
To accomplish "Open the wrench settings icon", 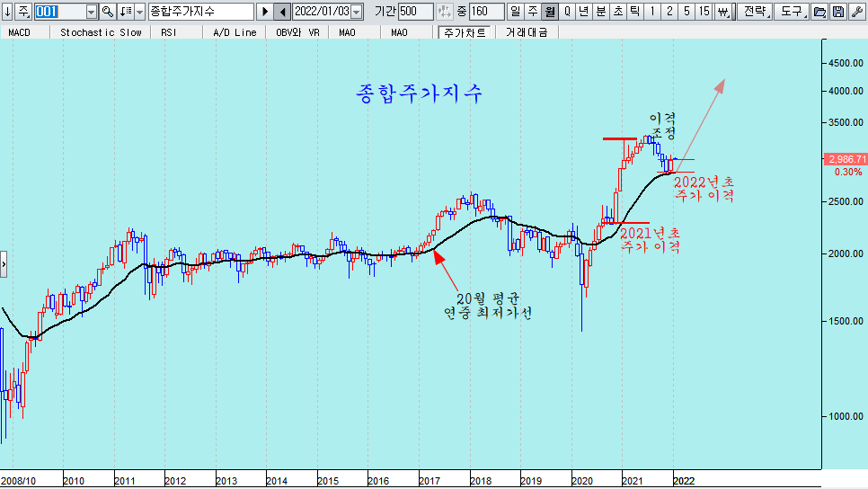I will point(855,12).
